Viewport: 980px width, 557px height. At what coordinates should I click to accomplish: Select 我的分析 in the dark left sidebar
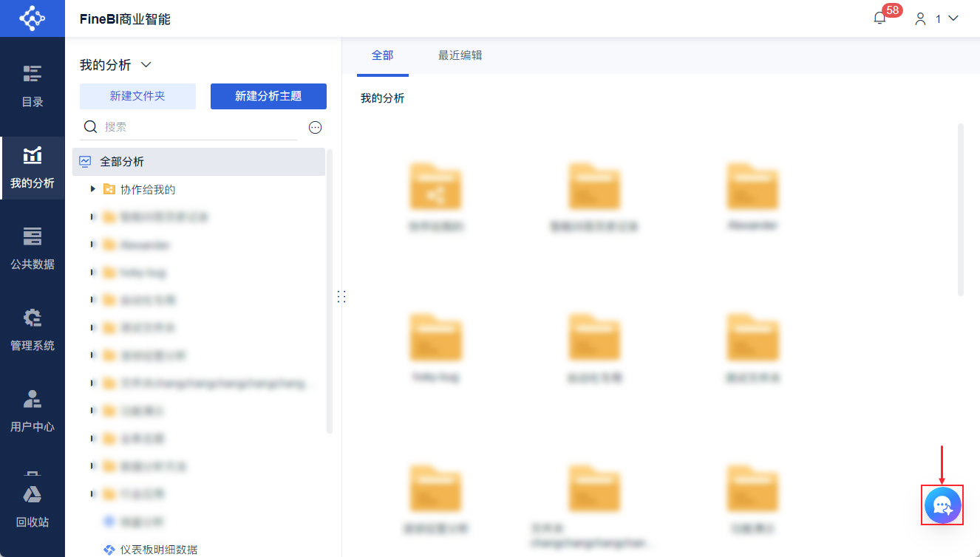click(33, 168)
